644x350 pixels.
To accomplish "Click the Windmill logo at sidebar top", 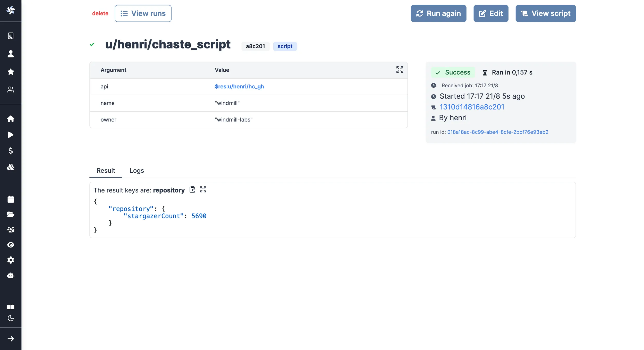I will (11, 11).
